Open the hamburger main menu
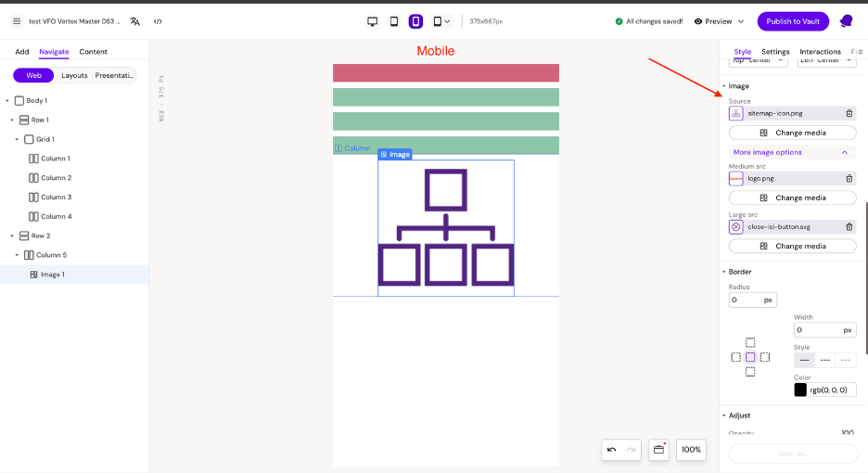The width and height of the screenshot is (868, 473). 17,21
